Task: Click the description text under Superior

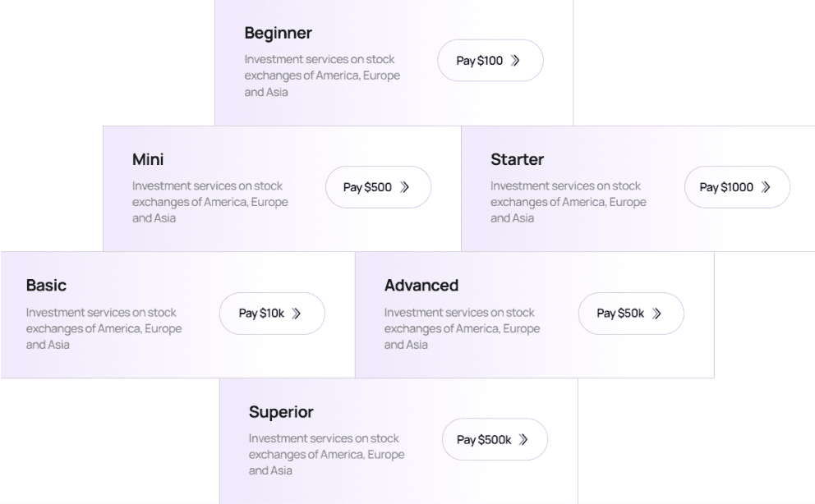Action: click(326, 455)
